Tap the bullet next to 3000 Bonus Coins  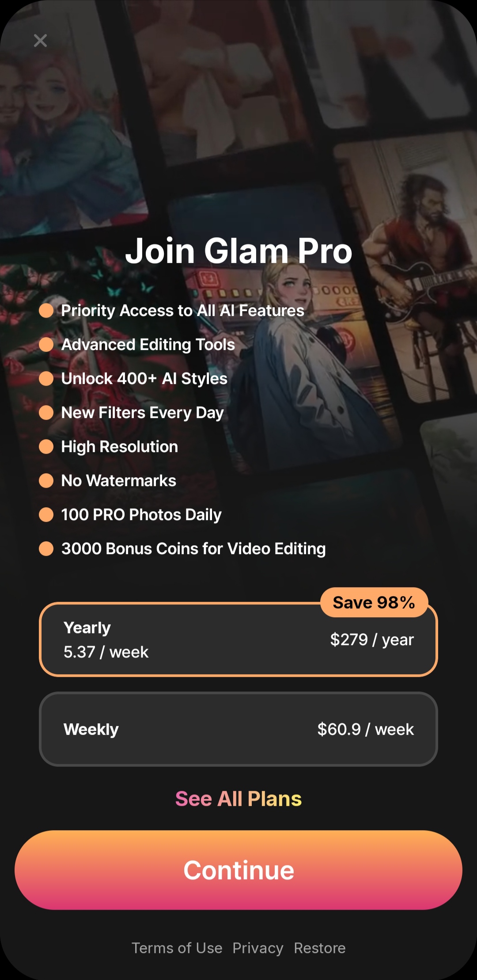(x=46, y=549)
